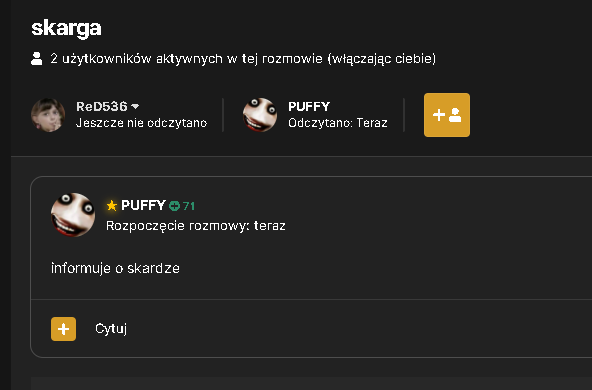Click the PUFFY name in participants list
This screenshot has height=390, width=592.
point(309,106)
